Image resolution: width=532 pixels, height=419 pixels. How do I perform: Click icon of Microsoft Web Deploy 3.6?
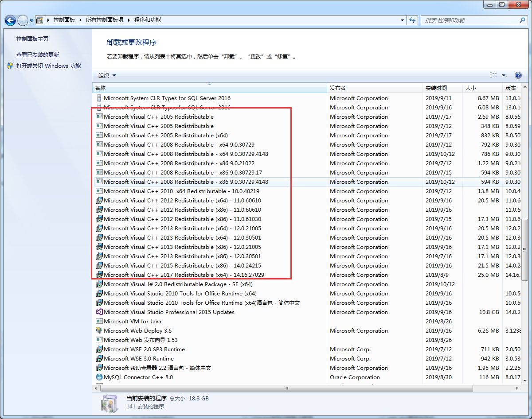pos(99,331)
